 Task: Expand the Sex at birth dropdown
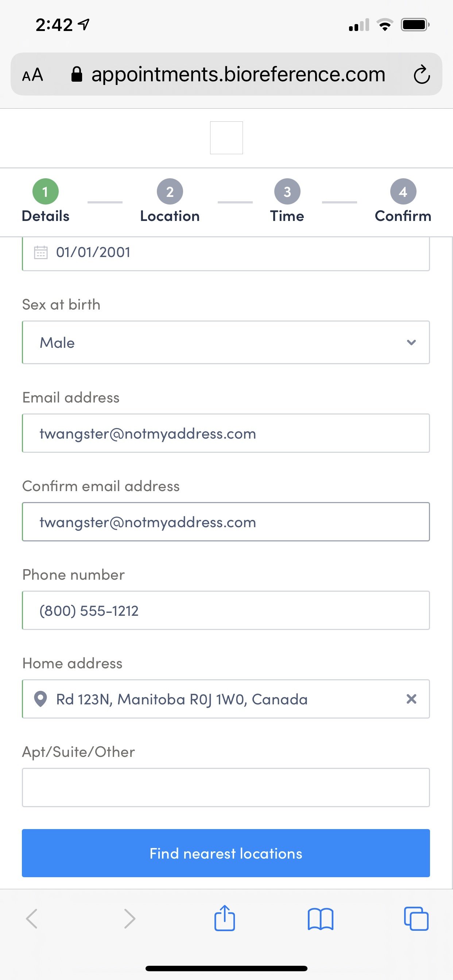pyautogui.click(x=226, y=342)
